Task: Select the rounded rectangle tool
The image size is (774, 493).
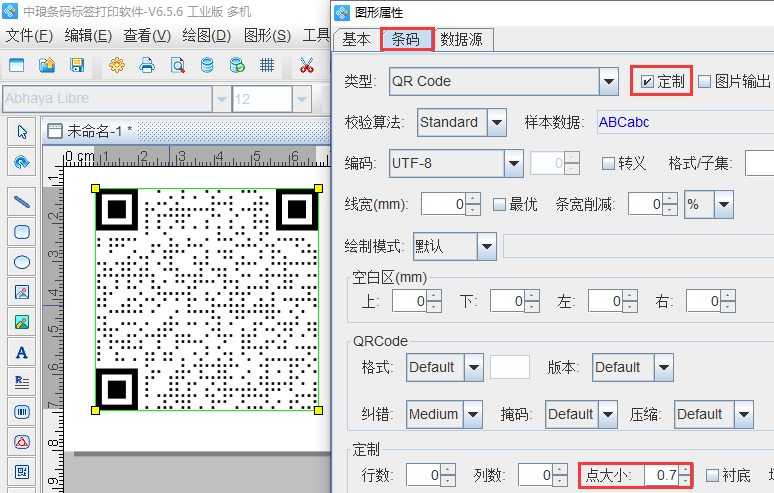Action: point(22,232)
